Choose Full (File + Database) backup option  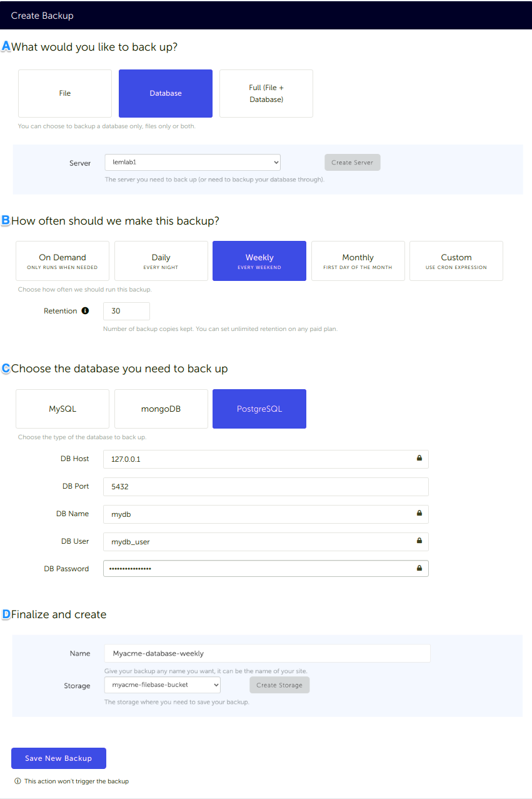pyautogui.click(x=266, y=93)
